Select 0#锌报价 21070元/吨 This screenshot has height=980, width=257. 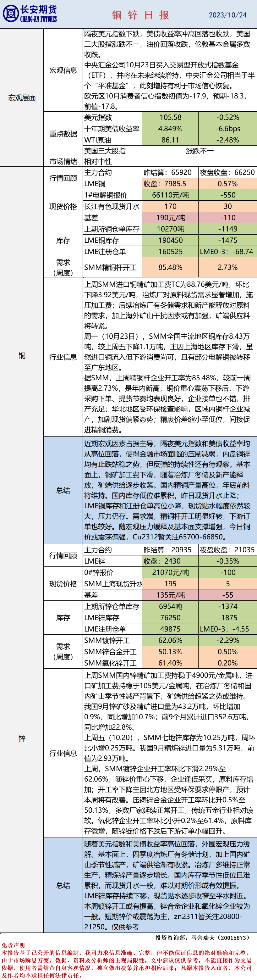(170, 572)
